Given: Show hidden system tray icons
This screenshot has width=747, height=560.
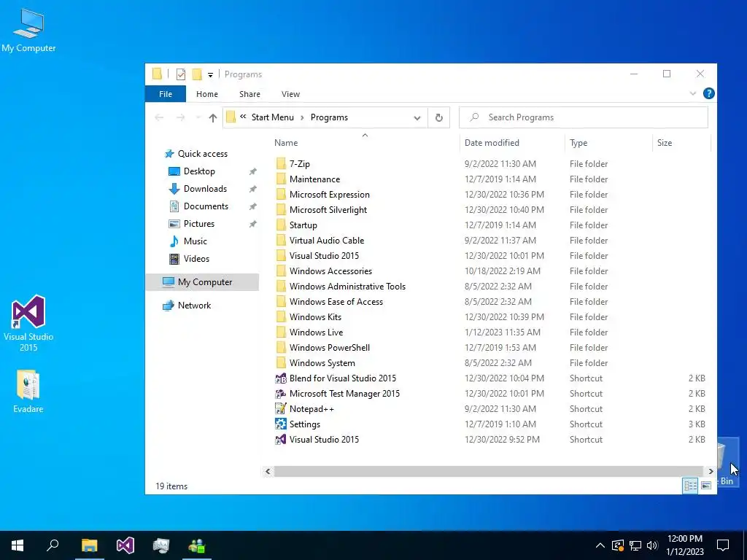Looking at the screenshot, I should (x=600, y=545).
